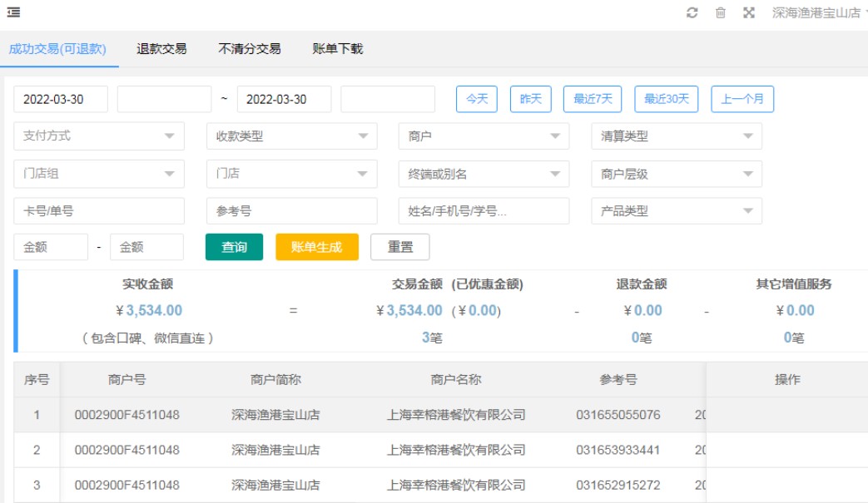Select reference number 031655055076 in first row

[618, 415]
